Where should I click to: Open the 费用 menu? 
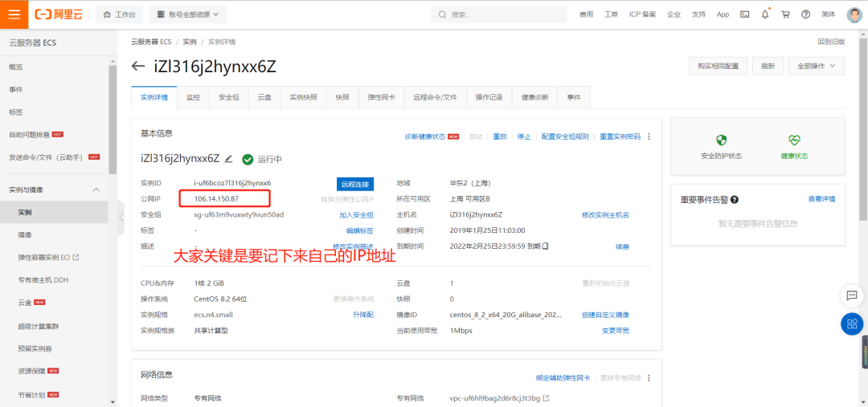[x=586, y=14]
